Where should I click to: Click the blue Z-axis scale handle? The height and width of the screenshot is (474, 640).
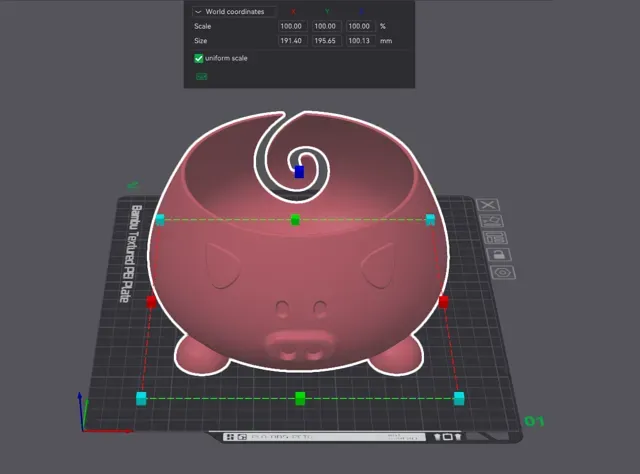tap(299, 171)
